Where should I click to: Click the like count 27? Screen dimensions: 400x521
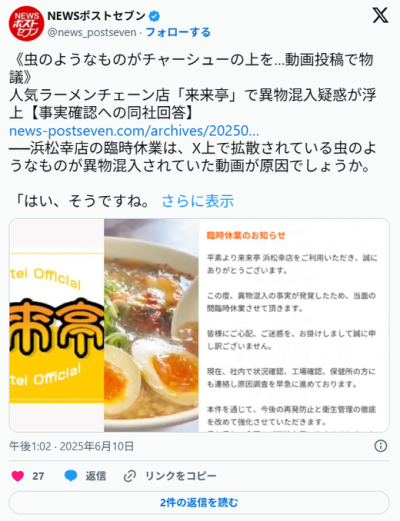38,476
